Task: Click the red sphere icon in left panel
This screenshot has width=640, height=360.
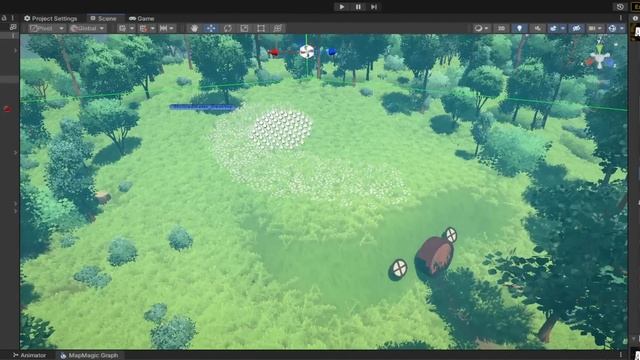Action: 7,109
